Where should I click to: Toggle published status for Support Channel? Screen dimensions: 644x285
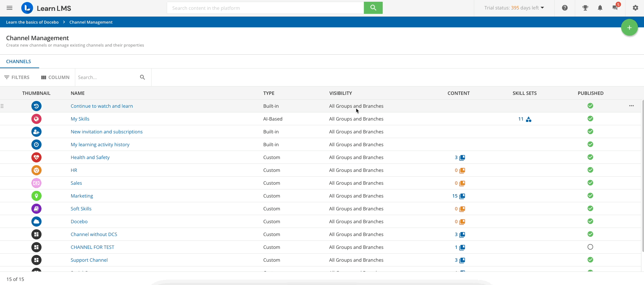click(590, 260)
